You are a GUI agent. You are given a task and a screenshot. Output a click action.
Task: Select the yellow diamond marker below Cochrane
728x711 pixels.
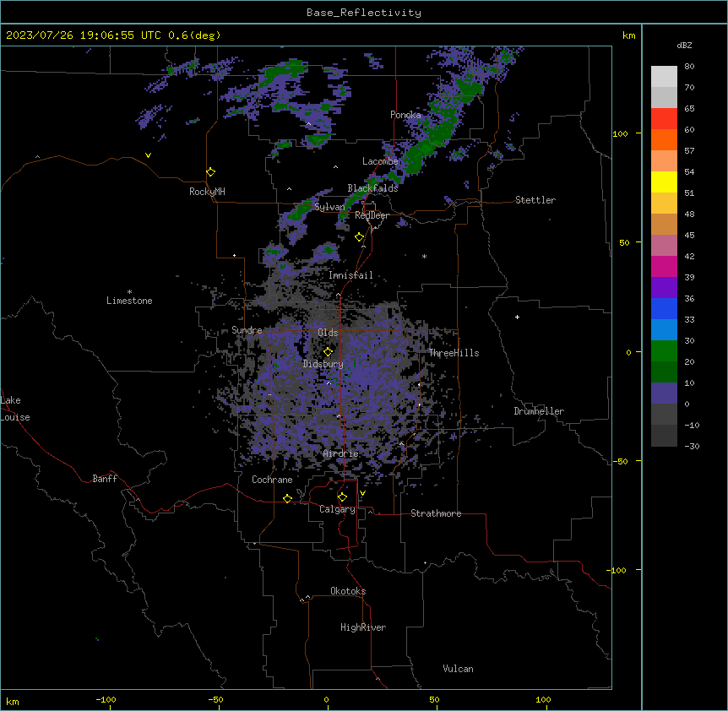point(287,498)
